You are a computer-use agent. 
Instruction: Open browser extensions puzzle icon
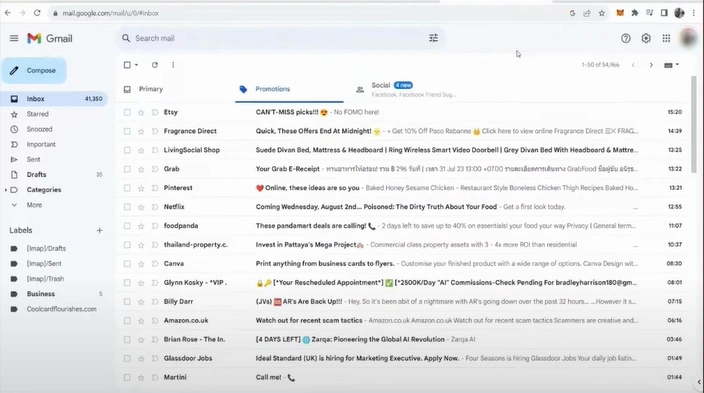[x=634, y=13]
